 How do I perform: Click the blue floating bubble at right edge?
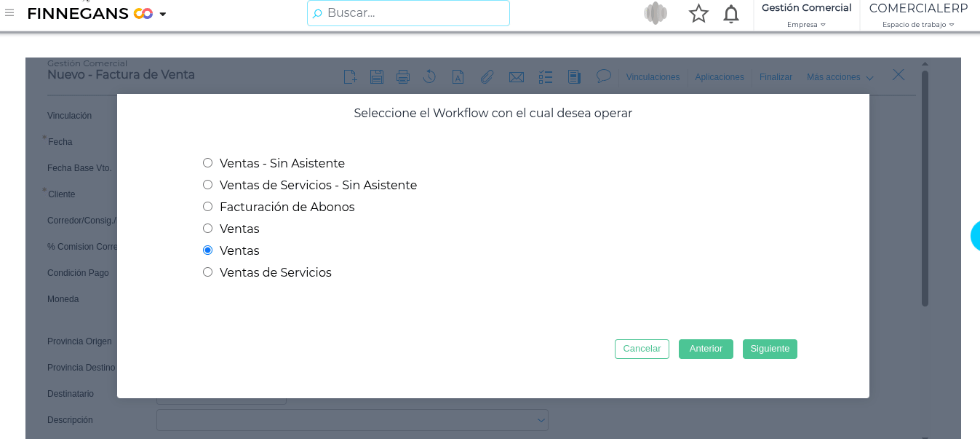(x=976, y=236)
